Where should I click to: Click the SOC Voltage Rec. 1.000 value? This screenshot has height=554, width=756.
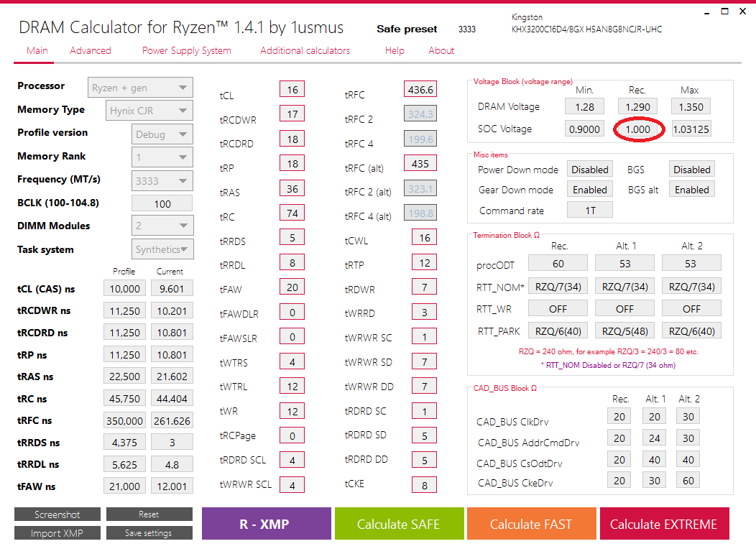[x=638, y=129]
